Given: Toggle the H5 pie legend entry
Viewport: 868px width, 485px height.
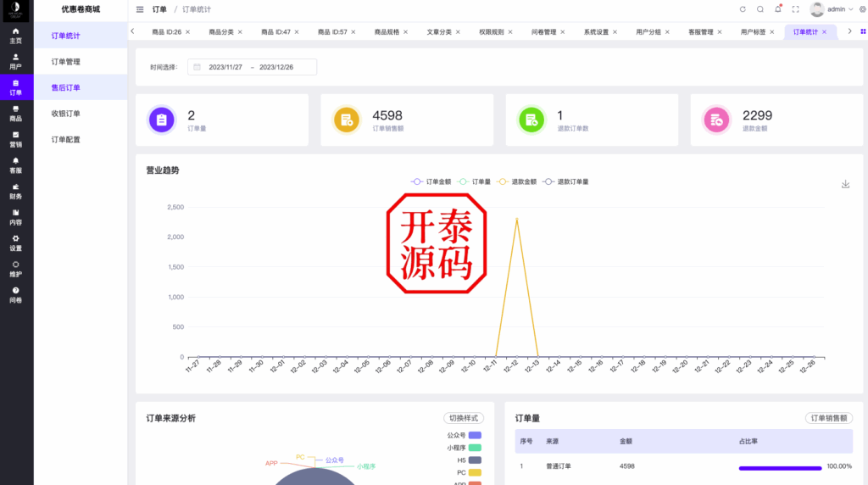Looking at the screenshot, I should 469,460.
